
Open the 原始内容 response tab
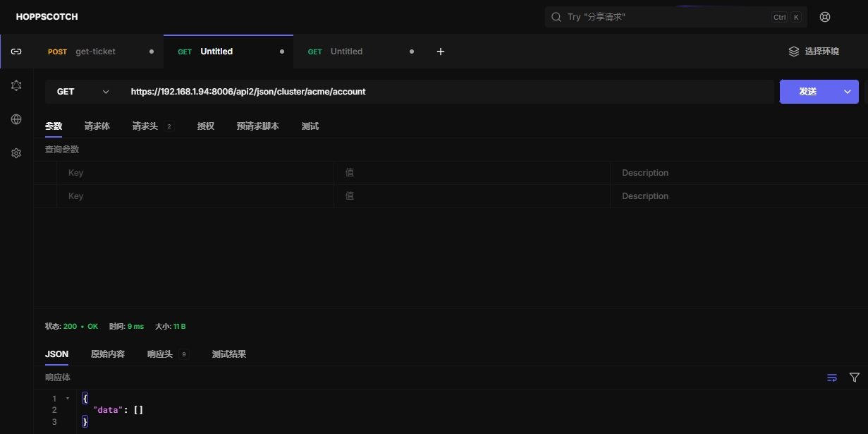(x=108, y=354)
